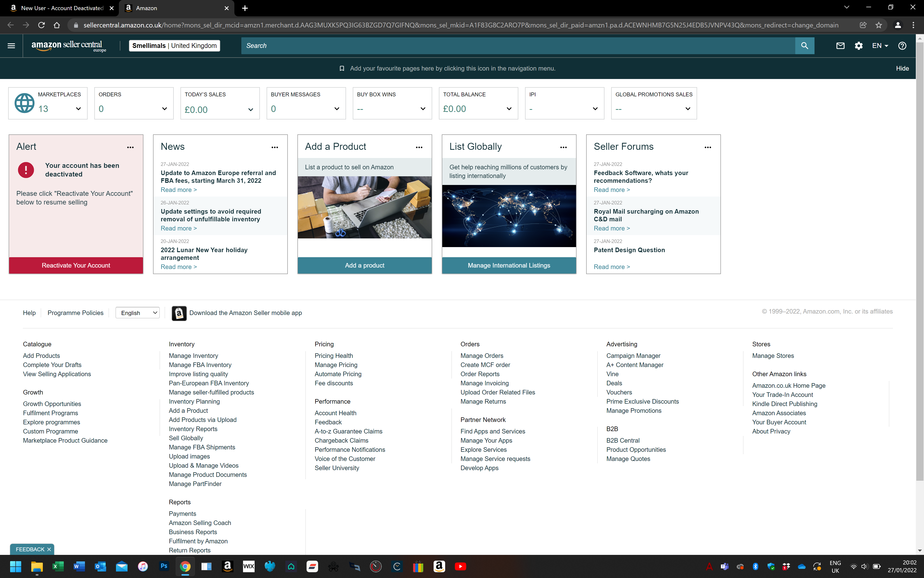Open the messages envelope icon
Image resolution: width=924 pixels, height=578 pixels.
tap(840, 46)
